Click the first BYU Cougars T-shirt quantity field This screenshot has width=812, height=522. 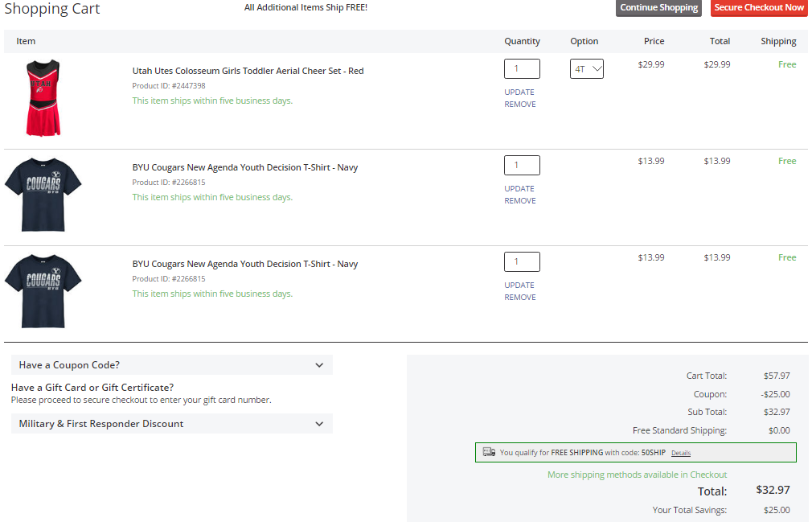522,166
